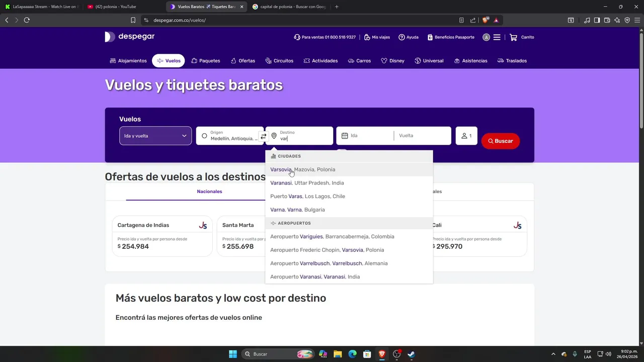This screenshot has width=644, height=362.
Task: Switch to LaSapaaaaa Stream tab
Action: [x=41, y=7]
